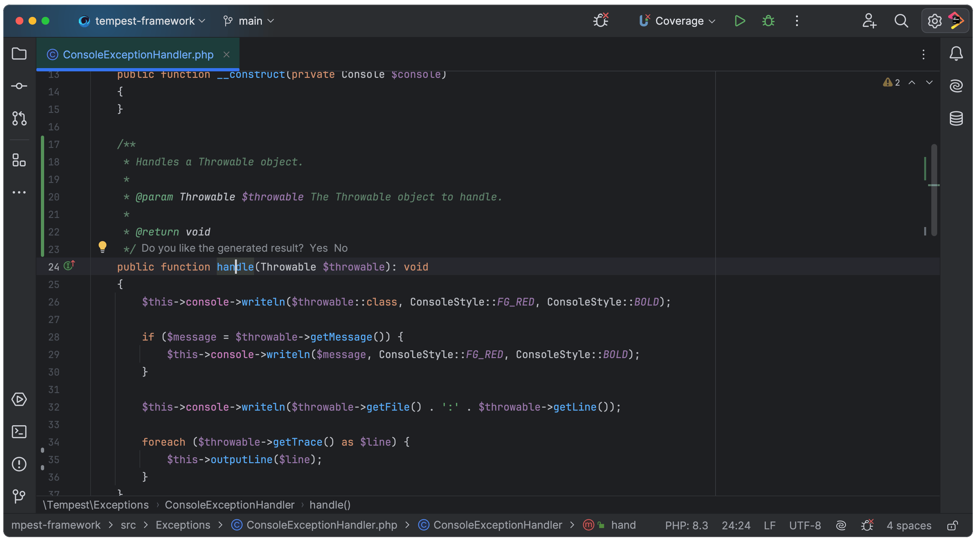
Task: Click the green Run button
Action: (739, 21)
